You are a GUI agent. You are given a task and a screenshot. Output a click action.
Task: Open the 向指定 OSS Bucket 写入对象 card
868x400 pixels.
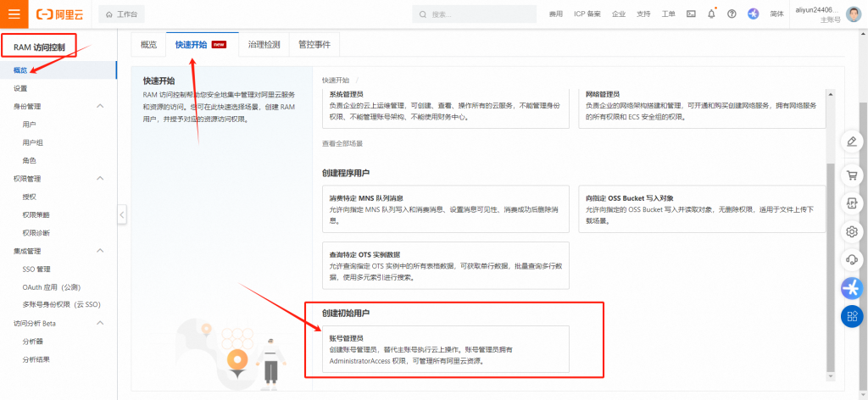click(x=702, y=209)
